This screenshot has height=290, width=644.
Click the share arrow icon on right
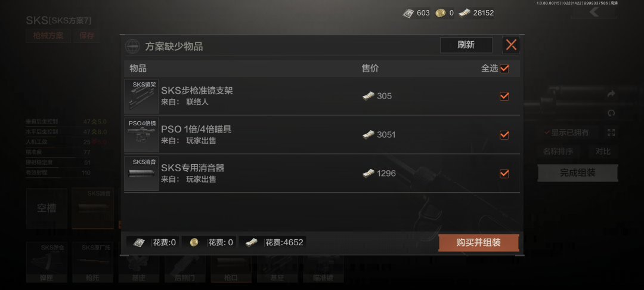611,94
